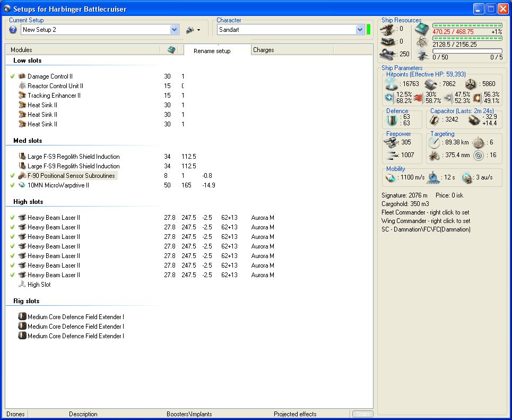The image size is (512, 420).
Task: Toggle the second Heavy Beam Laser II checkmark
Action: [x=12, y=227]
